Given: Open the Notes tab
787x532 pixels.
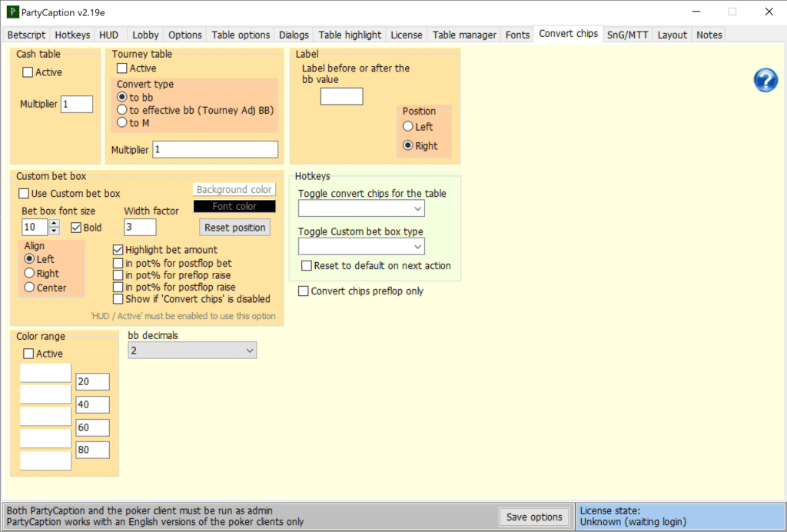Looking at the screenshot, I should (x=709, y=35).
